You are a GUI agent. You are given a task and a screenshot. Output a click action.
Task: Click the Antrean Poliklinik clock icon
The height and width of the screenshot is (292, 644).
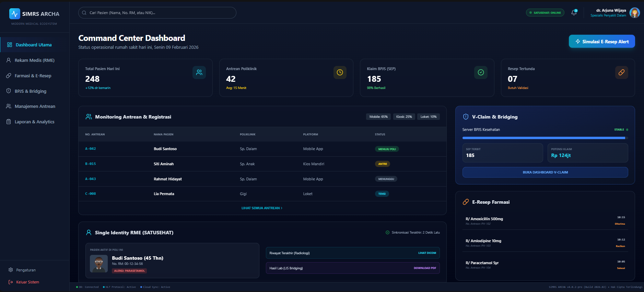coord(340,72)
